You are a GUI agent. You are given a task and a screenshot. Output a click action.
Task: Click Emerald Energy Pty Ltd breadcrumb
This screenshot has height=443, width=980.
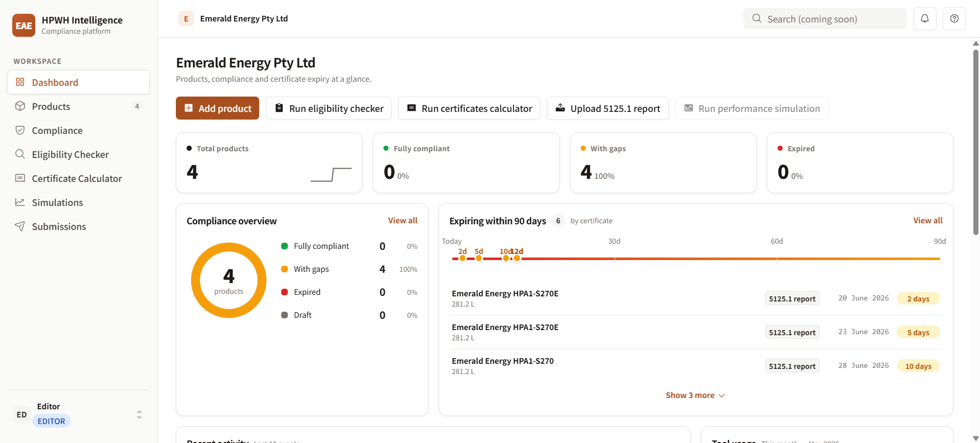[x=244, y=18]
